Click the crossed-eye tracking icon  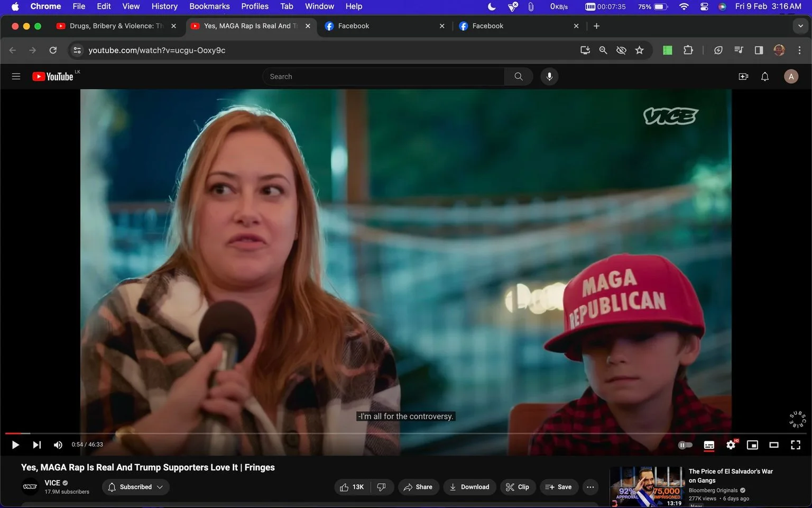[x=621, y=50]
